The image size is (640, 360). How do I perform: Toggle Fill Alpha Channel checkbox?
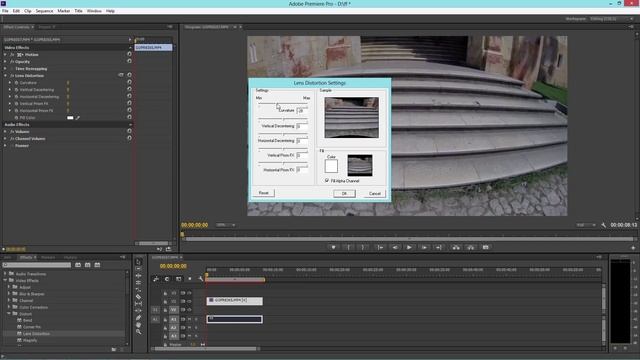pyautogui.click(x=327, y=180)
